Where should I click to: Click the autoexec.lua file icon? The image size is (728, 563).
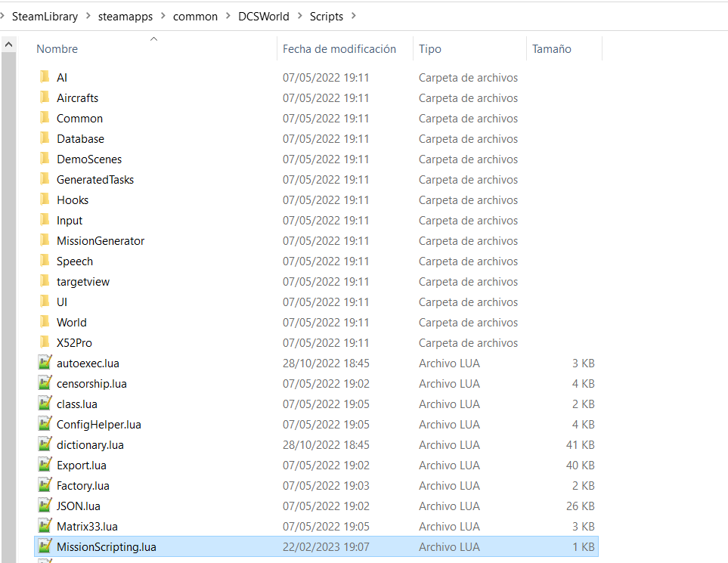pyautogui.click(x=45, y=363)
